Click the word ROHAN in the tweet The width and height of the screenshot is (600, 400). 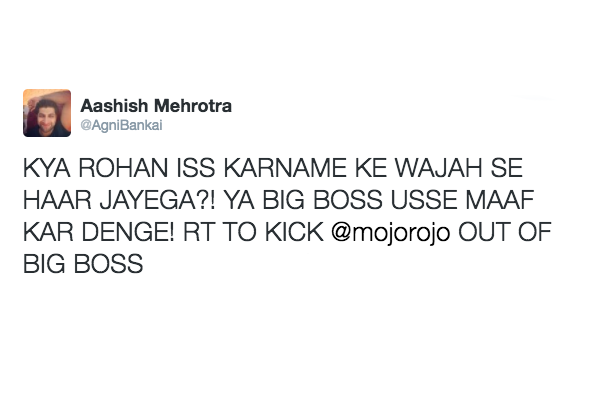(x=123, y=168)
